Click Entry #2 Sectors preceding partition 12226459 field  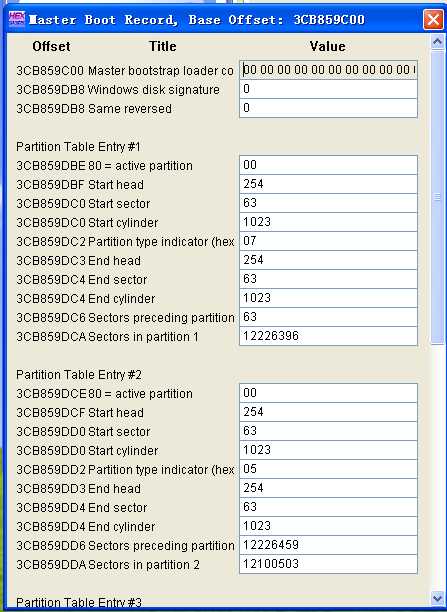pyautogui.click(x=328, y=545)
